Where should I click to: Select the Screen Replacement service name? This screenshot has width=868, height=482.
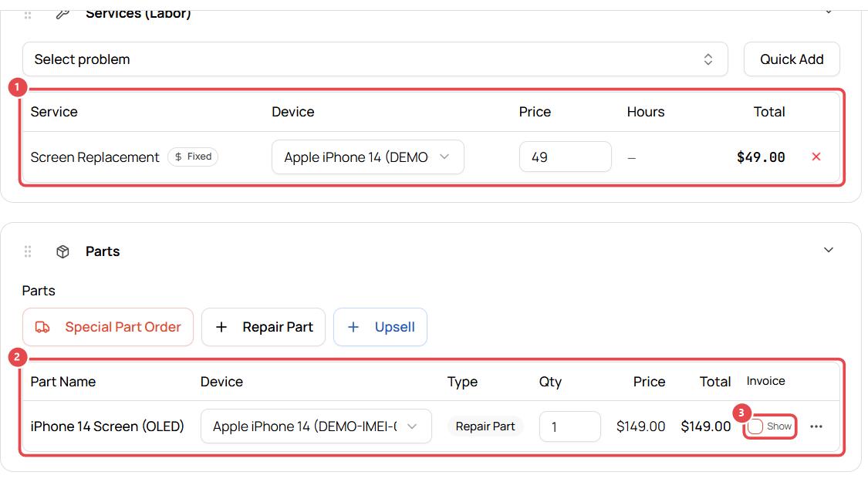click(95, 157)
